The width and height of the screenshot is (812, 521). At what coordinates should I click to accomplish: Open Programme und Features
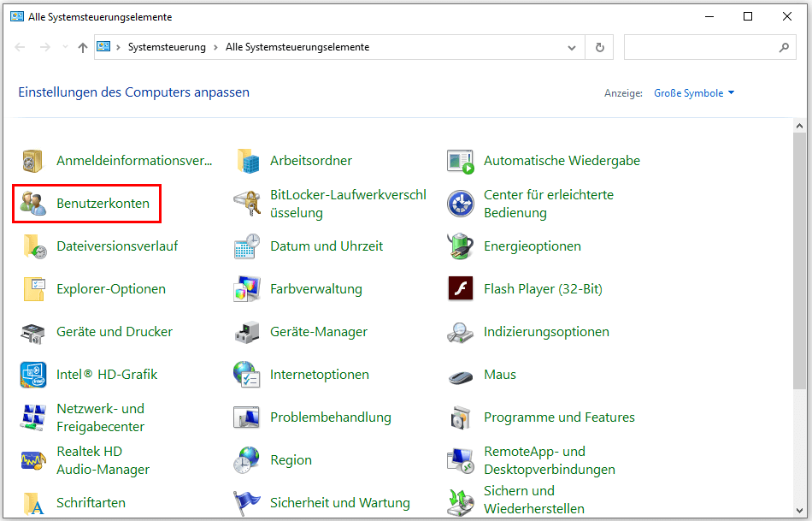click(559, 417)
